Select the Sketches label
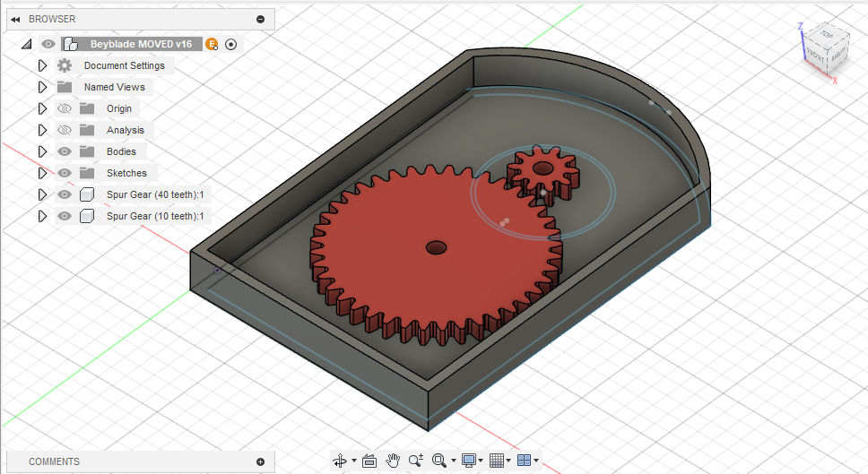Image resolution: width=868 pixels, height=474 pixels. [x=126, y=173]
